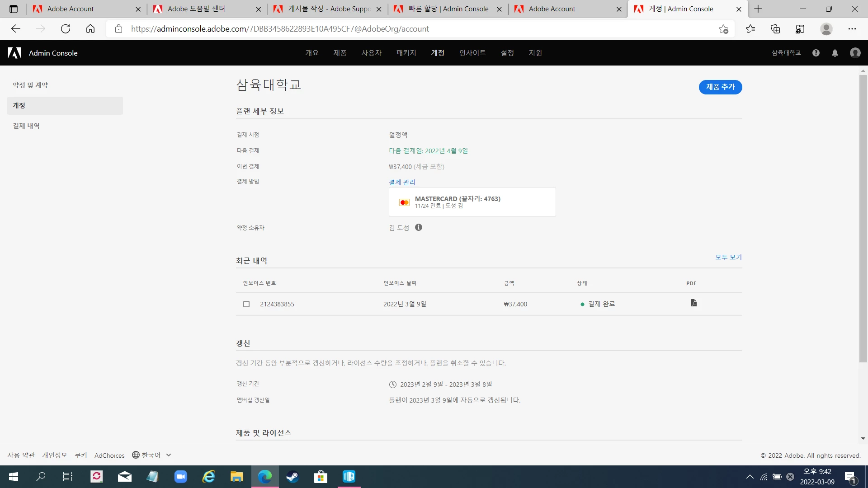Open the 결제 관리 link
Screen dimensions: 868x488
(x=402, y=182)
